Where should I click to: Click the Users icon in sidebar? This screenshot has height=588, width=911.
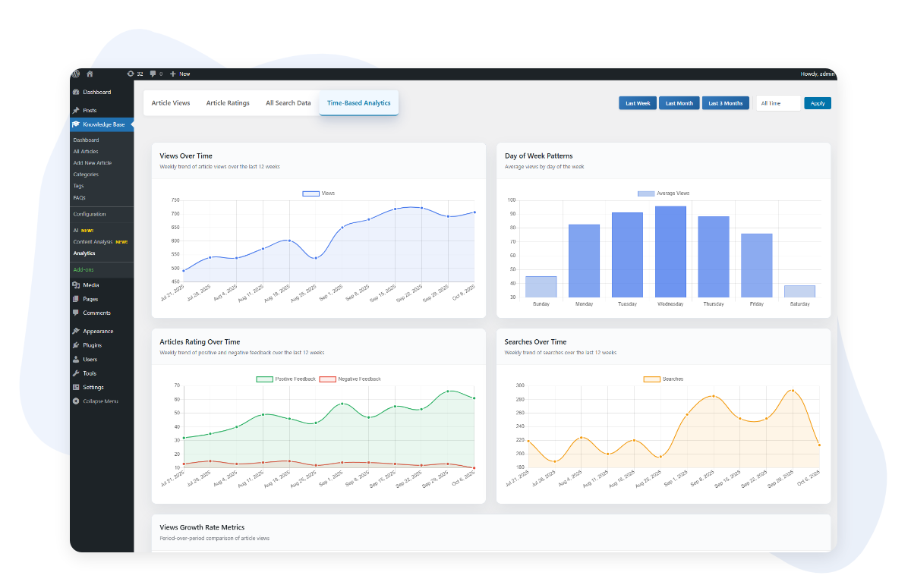click(x=76, y=360)
